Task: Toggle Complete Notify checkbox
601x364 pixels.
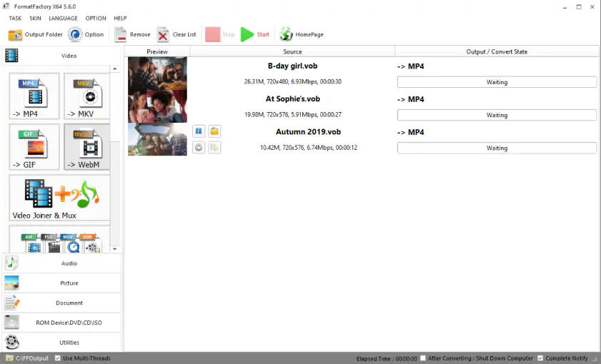Action: pyautogui.click(x=540, y=358)
